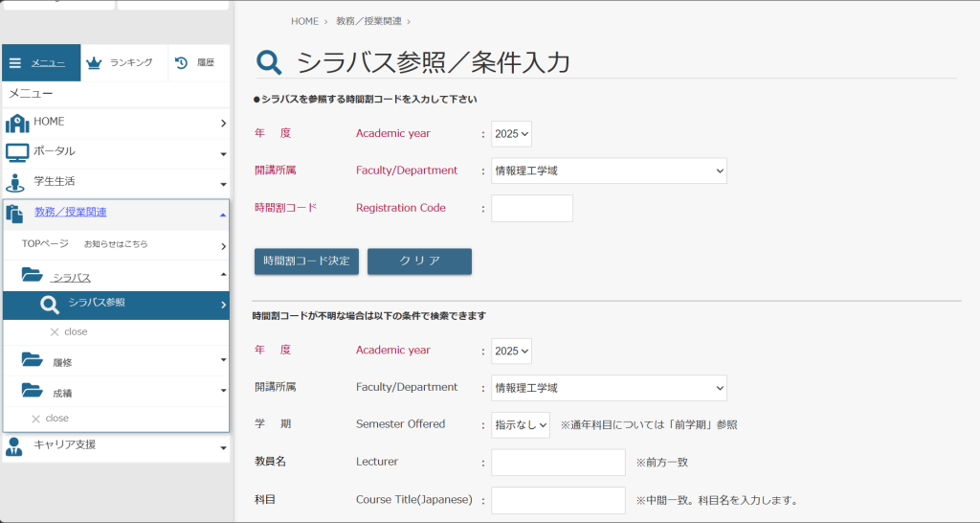This screenshot has width=980, height=523.
Task: Open the top 年度 2025 dropdown
Action: tap(511, 134)
